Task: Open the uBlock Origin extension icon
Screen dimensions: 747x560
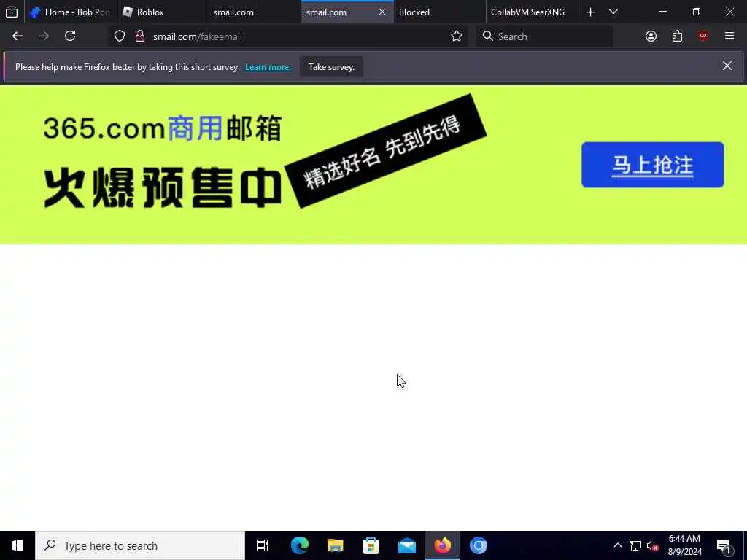Action: [x=703, y=36]
